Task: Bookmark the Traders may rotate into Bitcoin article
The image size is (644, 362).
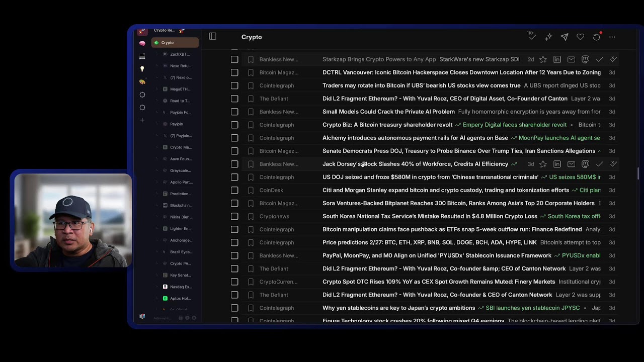Action: [251, 85]
